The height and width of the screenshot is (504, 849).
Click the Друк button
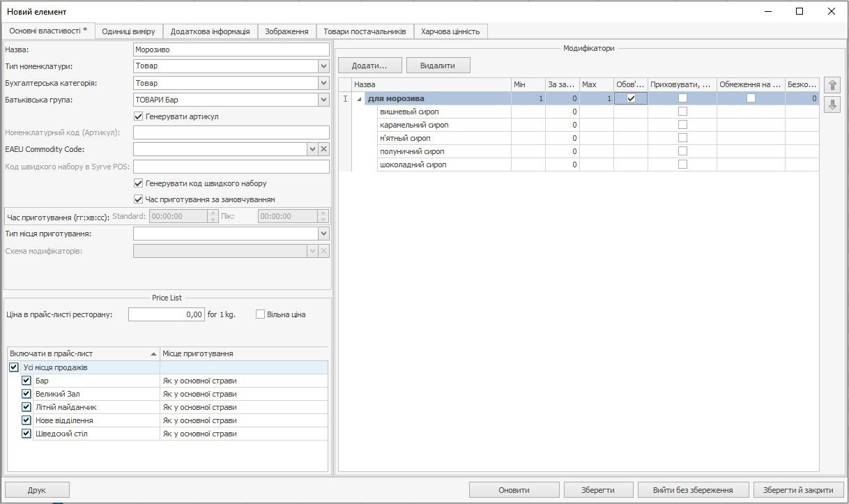point(37,489)
